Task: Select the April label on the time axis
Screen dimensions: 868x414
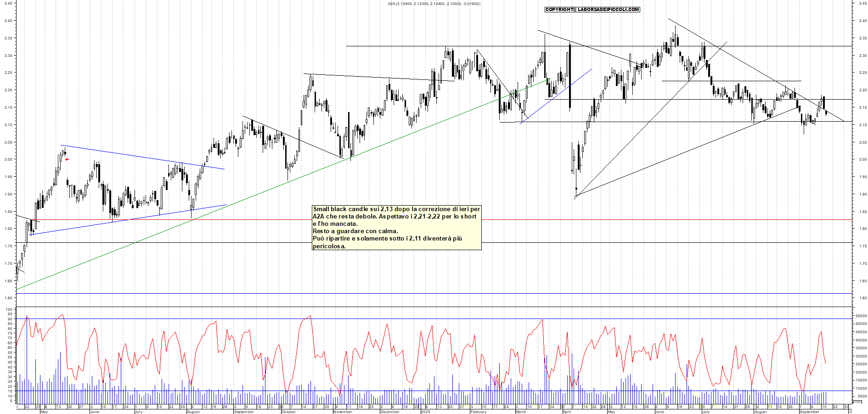Action: tap(567, 412)
